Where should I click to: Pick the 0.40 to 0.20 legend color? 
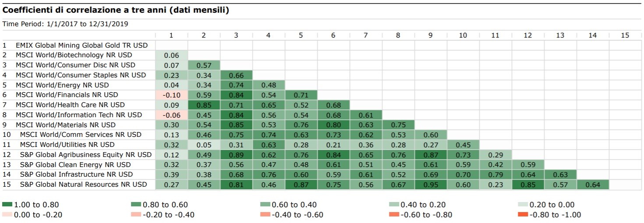[394, 205]
